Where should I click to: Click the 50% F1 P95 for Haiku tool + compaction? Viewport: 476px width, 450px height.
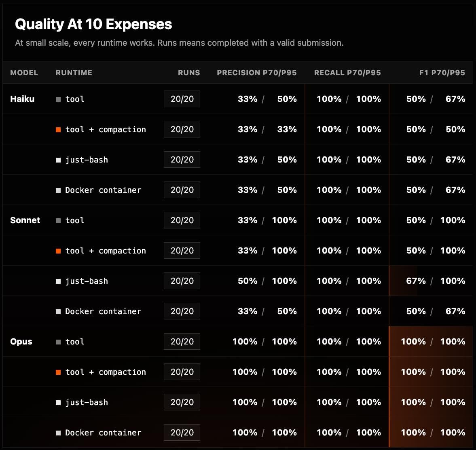point(455,129)
